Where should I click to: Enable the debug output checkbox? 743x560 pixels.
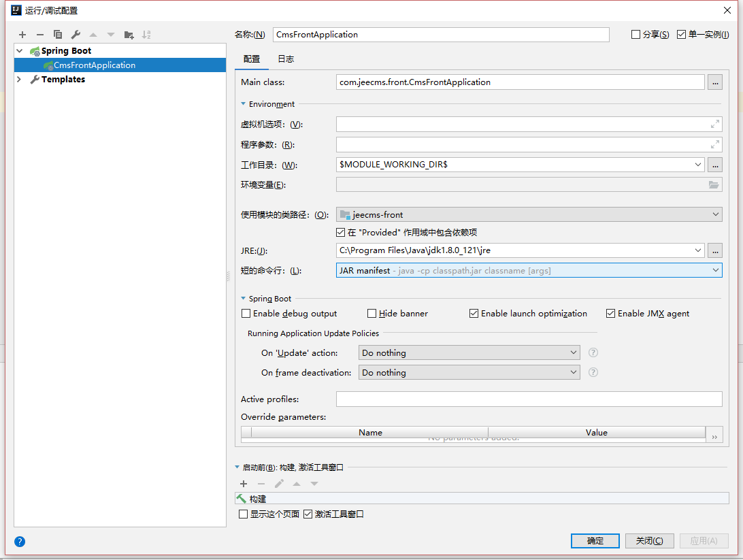coord(246,314)
